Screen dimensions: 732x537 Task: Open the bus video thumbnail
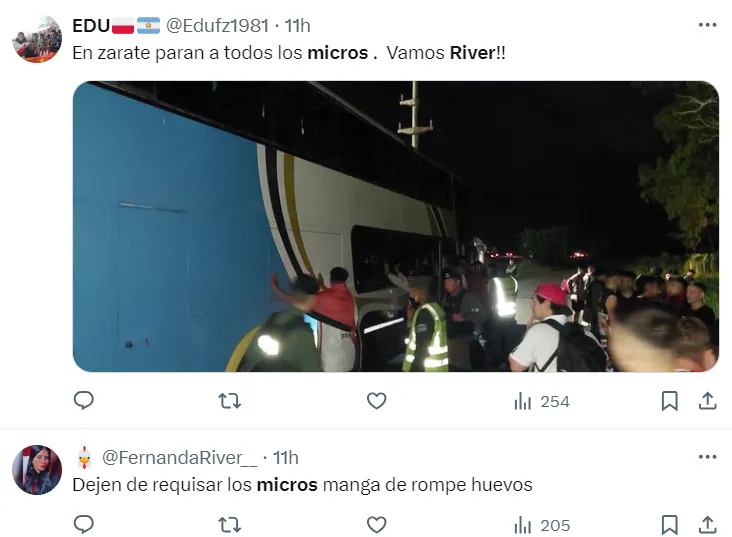point(395,226)
